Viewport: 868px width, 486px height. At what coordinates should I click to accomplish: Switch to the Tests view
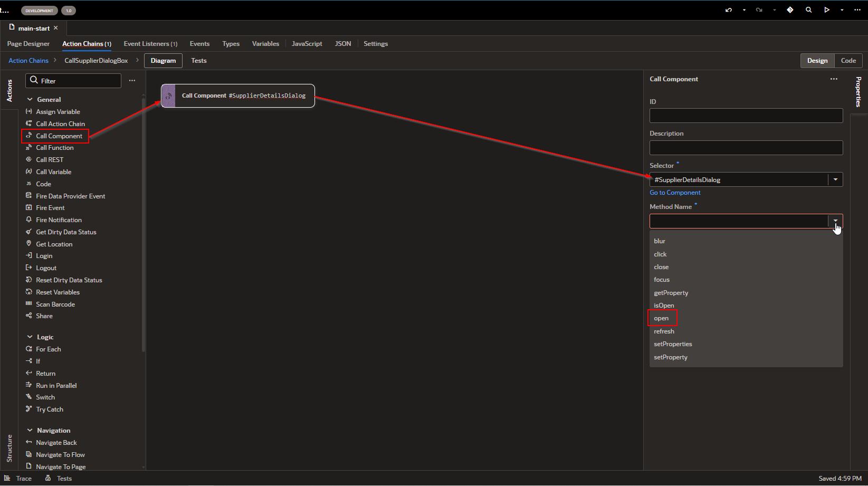click(x=199, y=61)
